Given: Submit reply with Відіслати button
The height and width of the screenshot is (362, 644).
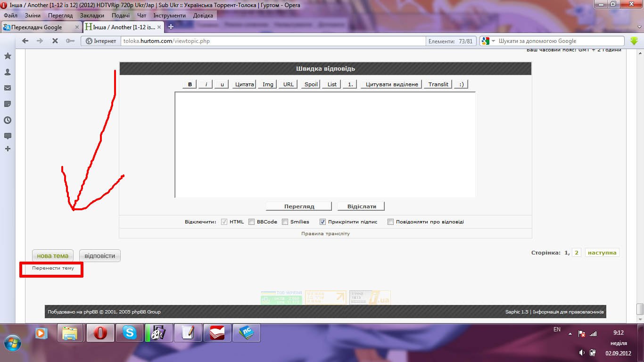Looking at the screenshot, I should tap(362, 206).
